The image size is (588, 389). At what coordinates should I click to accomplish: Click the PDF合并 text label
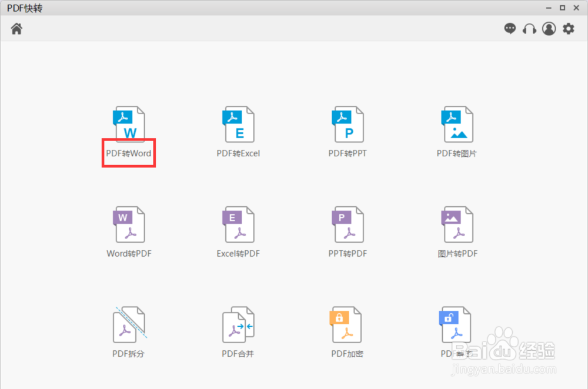pos(238,354)
